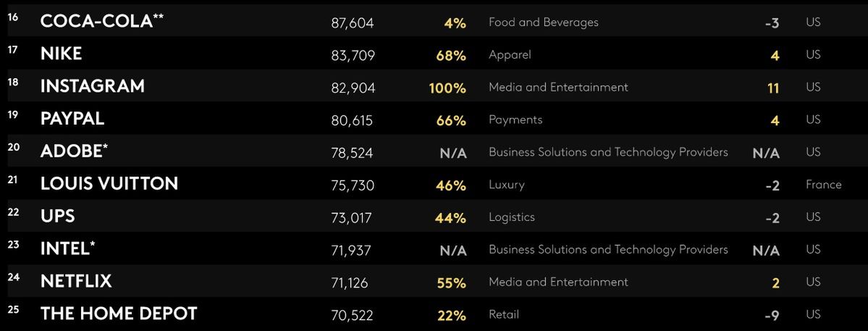Viewport: 868px width, 331px height.
Task: Click the PAYPAL brand name
Action: [x=72, y=120]
